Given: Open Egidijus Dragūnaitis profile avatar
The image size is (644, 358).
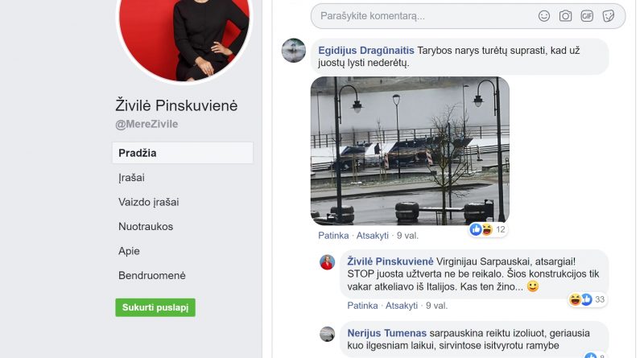Looking at the screenshot, I should pyautogui.click(x=294, y=51).
